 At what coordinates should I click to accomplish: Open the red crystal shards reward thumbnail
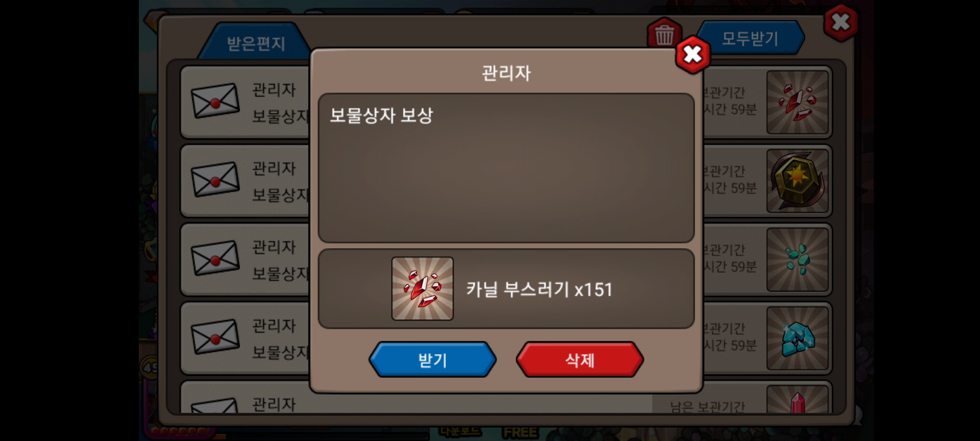click(x=797, y=102)
